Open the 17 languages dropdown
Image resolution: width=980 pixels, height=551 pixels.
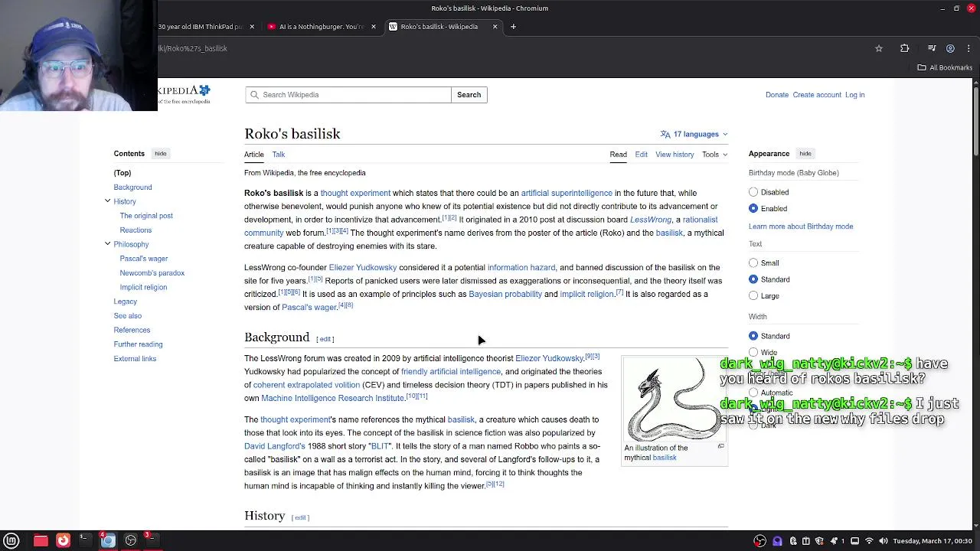(x=694, y=134)
